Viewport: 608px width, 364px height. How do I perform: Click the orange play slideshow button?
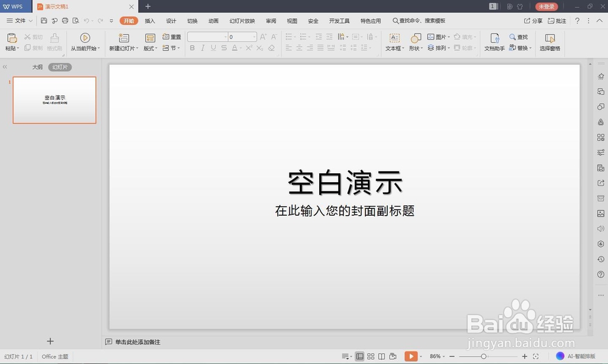point(410,356)
